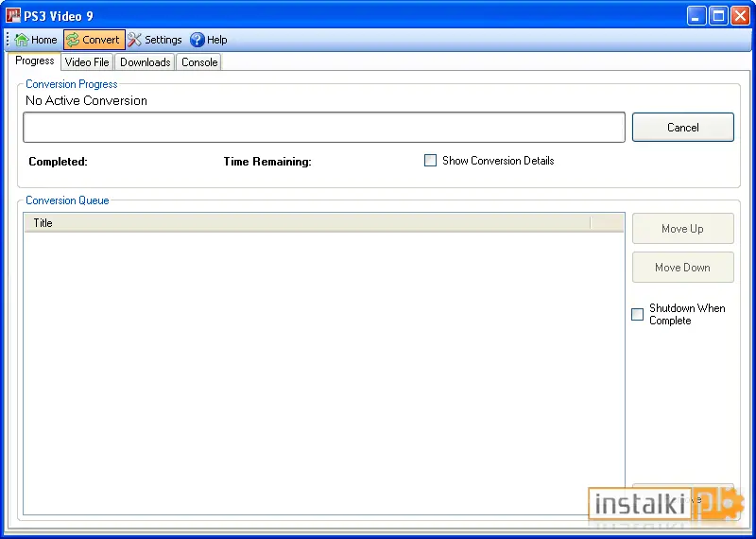756x539 pixels.
Task: Select the Console tab
Action: 199,62
